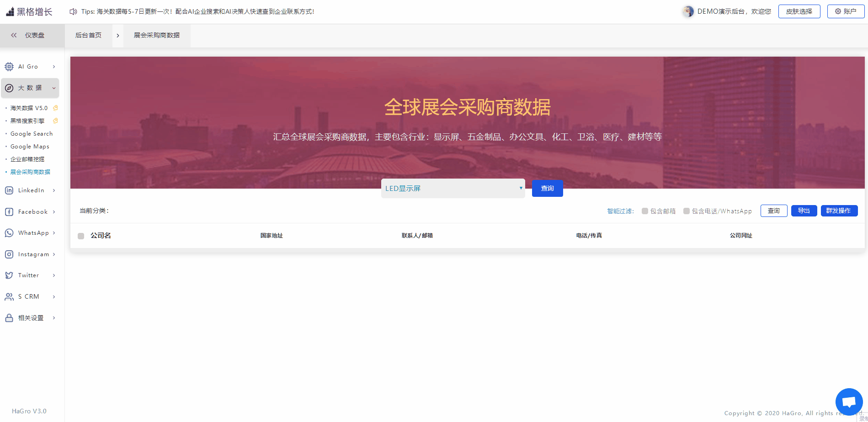Open the 海关数据 V5.0 menu item
Image resolution: width=868 pixels, height=422 pixels.
coord(29,108)
